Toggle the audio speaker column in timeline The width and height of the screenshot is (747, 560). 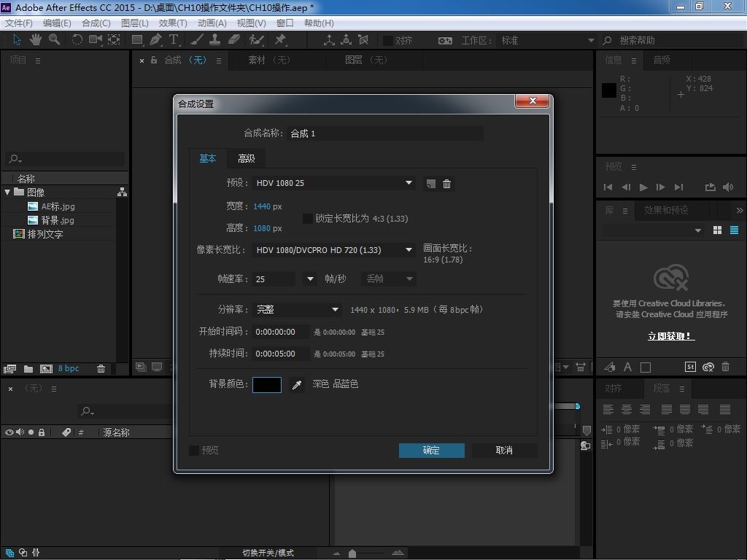(x=20, y=432)
